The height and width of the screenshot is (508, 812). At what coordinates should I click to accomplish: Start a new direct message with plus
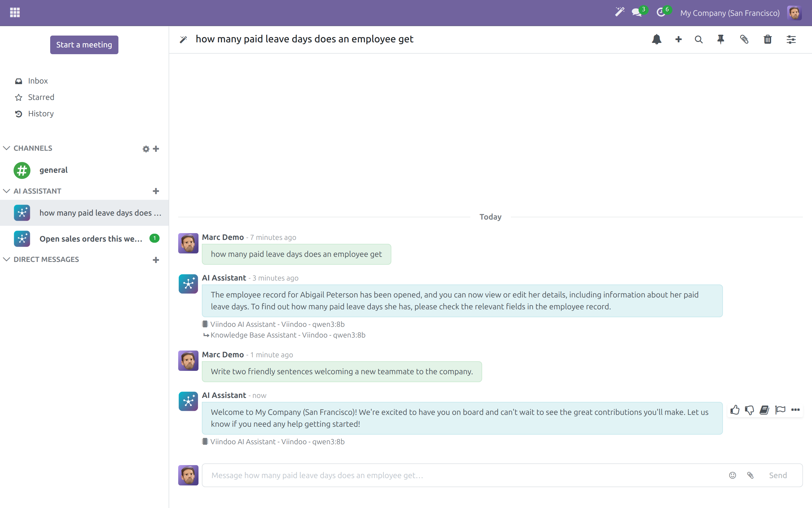[x=156, y=260]
